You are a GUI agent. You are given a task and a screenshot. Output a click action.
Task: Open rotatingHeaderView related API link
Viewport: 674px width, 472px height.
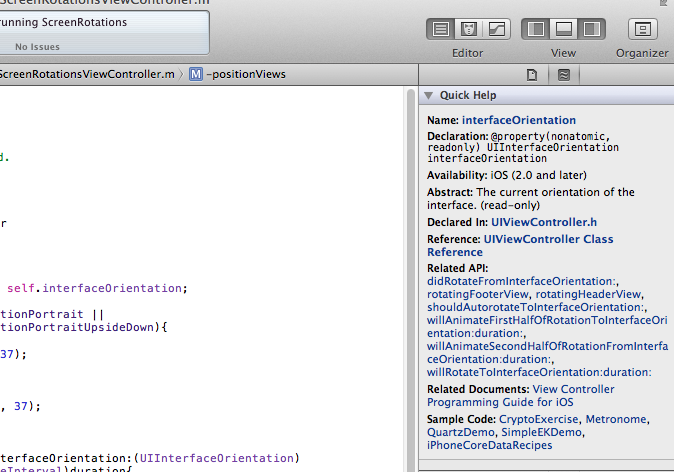[x=588, y=294]
